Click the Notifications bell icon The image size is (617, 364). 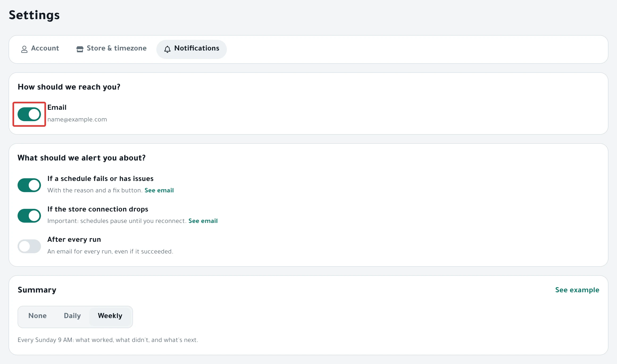point(167,49)
